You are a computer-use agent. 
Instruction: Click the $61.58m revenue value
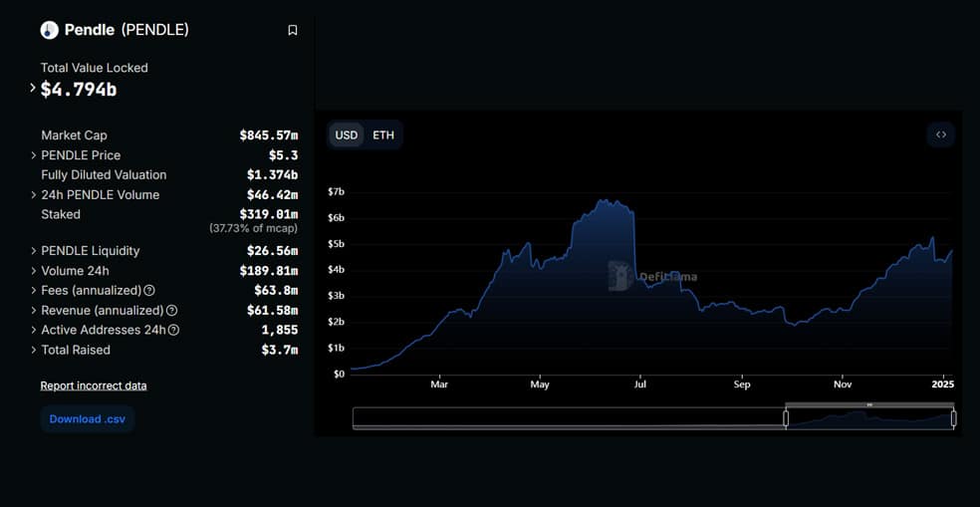tap(272, 310)
